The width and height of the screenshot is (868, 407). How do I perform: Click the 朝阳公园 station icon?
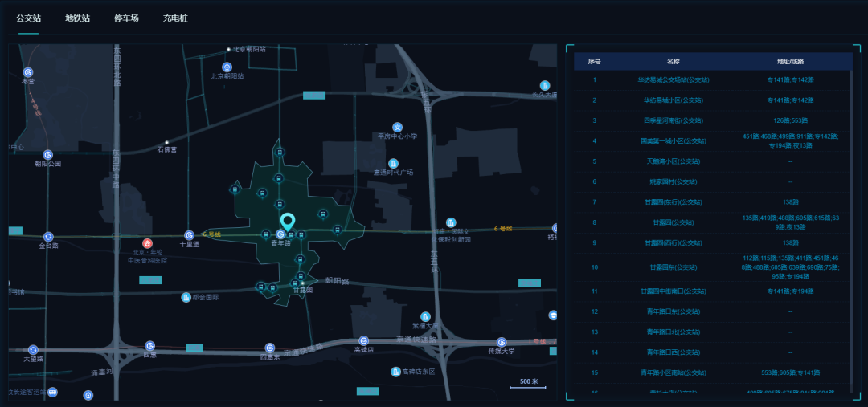pyautogui.click(x=47, y=154)
